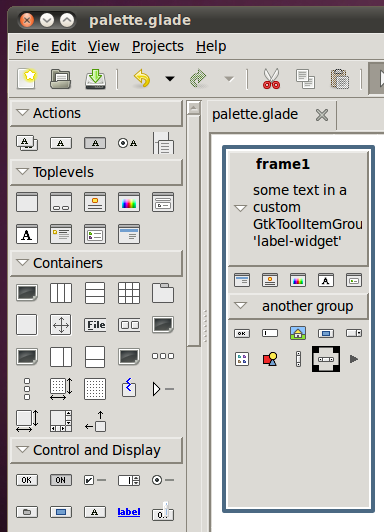Select the File Chooser Button widget
This screenshot has height=532, width=384.
27,512
